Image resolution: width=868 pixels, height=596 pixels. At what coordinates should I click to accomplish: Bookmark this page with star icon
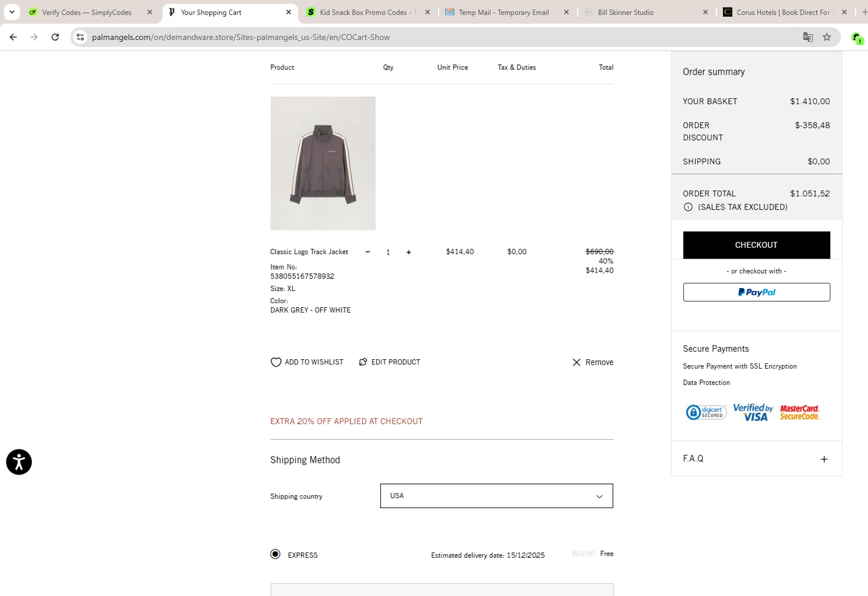coord(827,37)
